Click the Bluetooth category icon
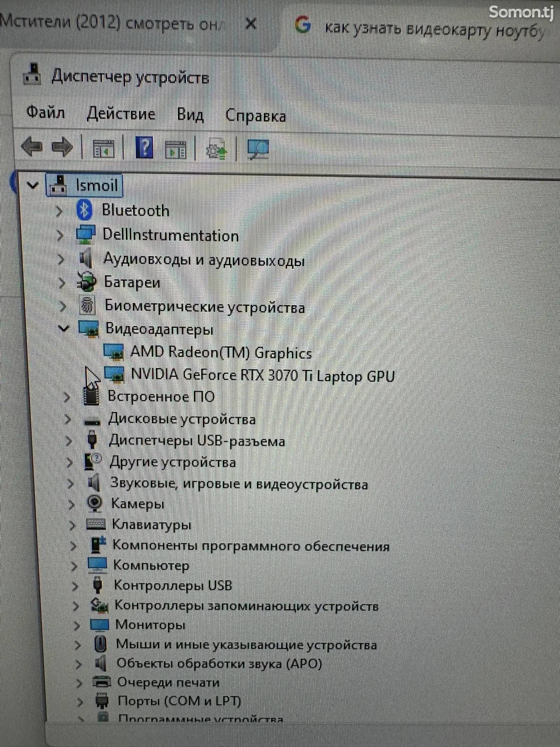 tap(84, 210)
